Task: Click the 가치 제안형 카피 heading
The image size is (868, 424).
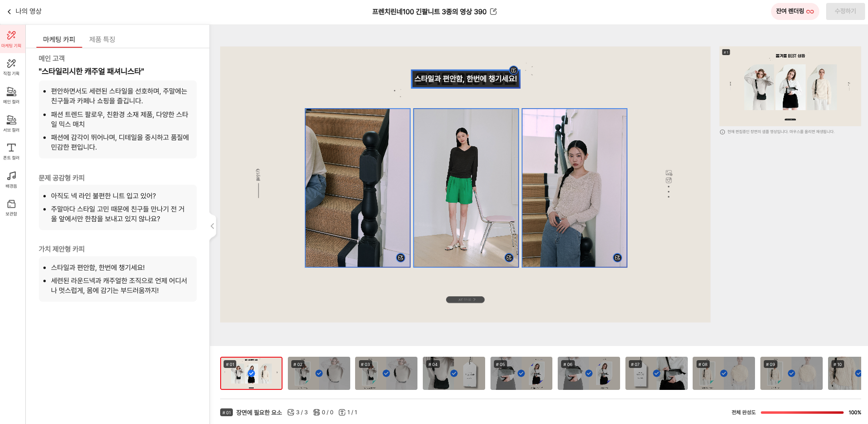Action: pyautogui.click(x=62, y=249)
